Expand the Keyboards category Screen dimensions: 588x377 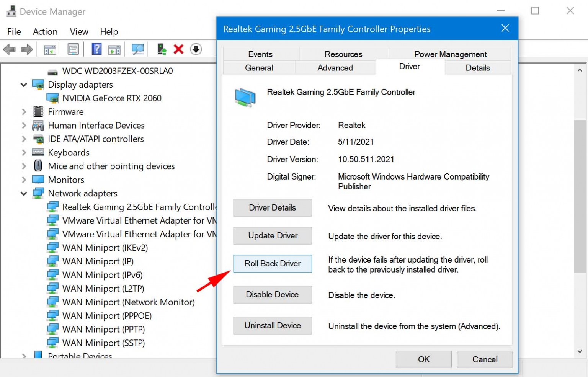click(24, 152)
